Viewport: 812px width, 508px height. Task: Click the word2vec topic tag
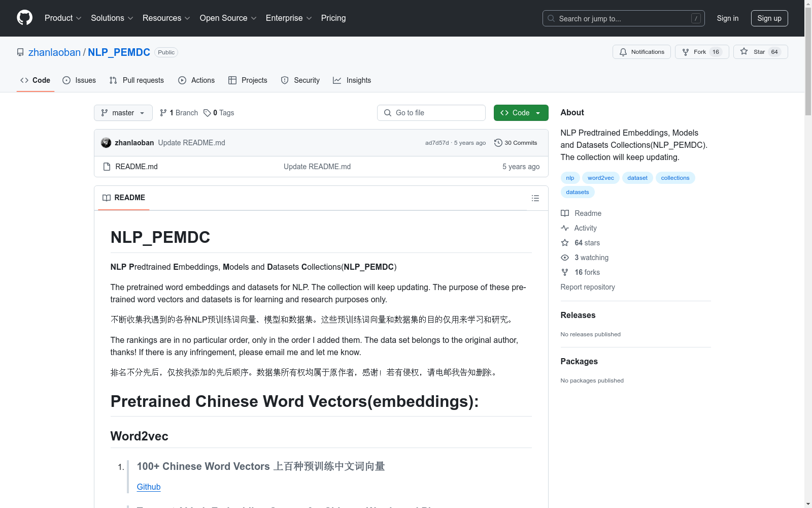click(x=601, y=178)
